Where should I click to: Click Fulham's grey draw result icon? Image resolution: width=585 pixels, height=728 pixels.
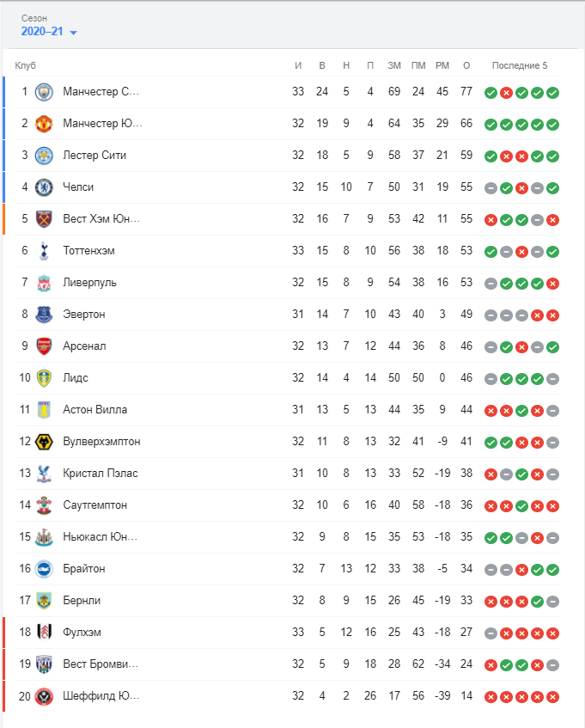(x=491, y=633)
